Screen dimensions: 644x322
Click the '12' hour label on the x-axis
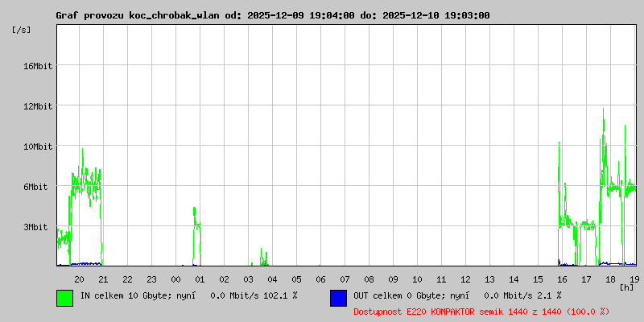click(x=465, y=279)
